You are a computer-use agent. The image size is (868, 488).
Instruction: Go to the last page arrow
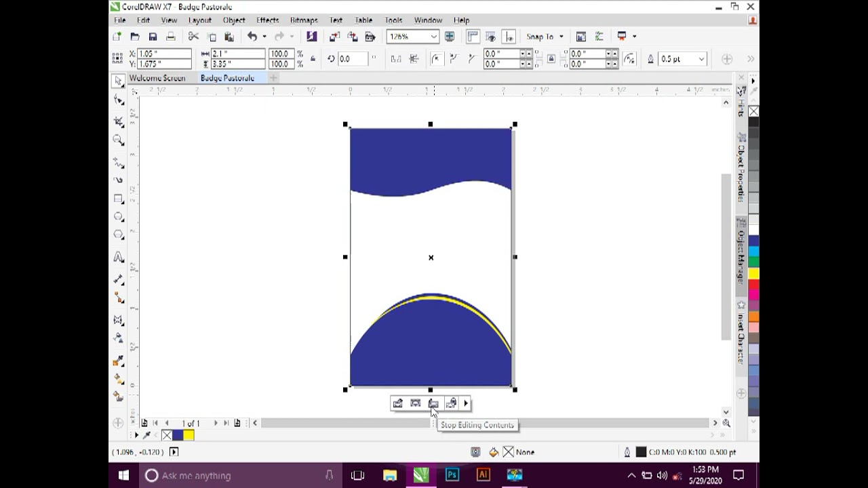pos(226,423)
